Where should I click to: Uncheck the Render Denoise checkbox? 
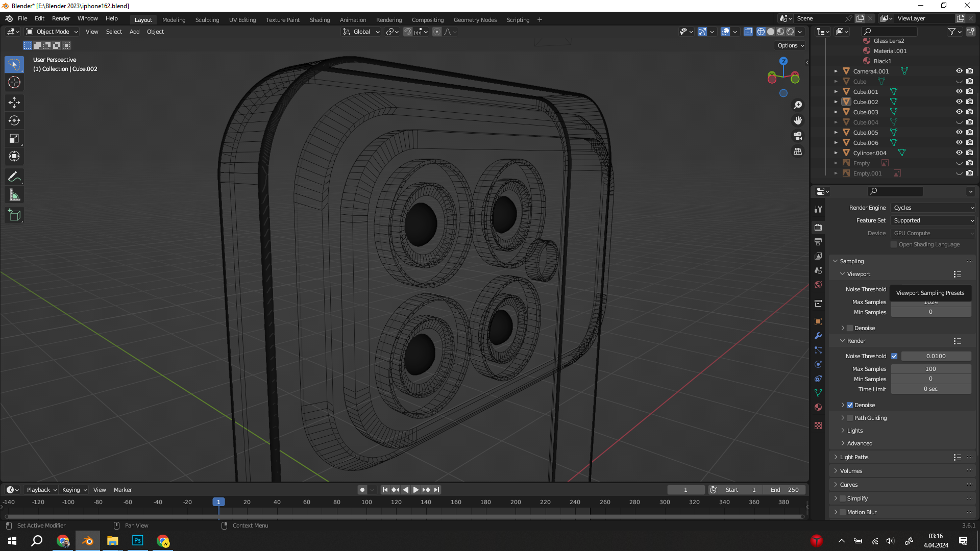click(850, 405)
